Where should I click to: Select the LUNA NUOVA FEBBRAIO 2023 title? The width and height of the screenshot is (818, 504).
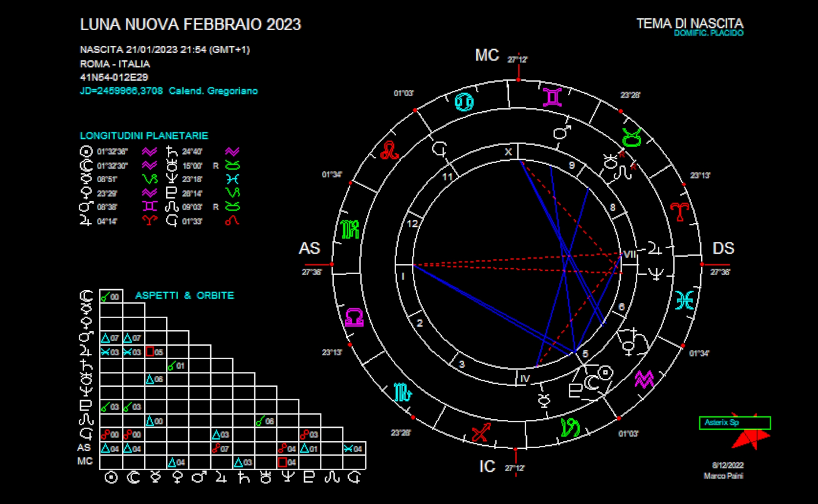(x=190, y=25)
